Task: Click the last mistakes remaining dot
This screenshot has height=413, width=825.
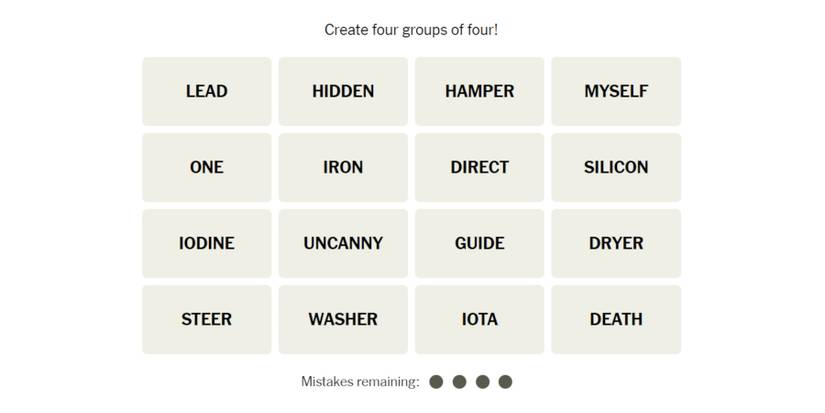Action: click(505, 381)
